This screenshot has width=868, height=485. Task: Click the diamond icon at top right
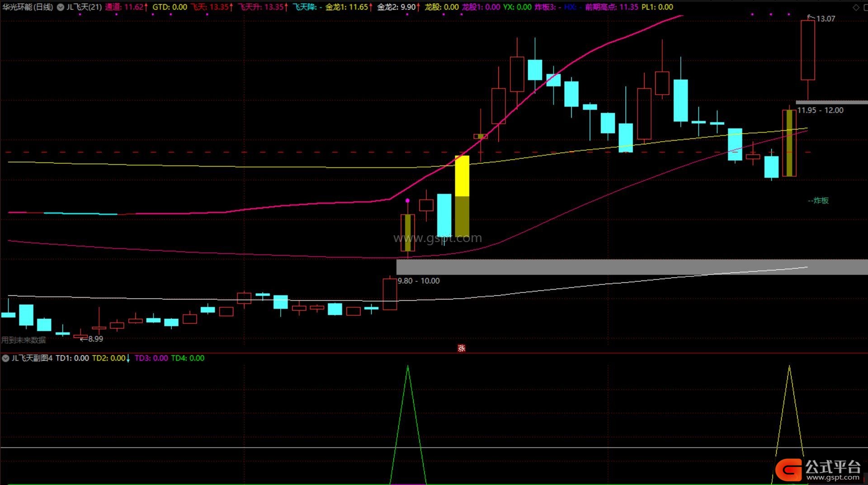click(856, 7)
